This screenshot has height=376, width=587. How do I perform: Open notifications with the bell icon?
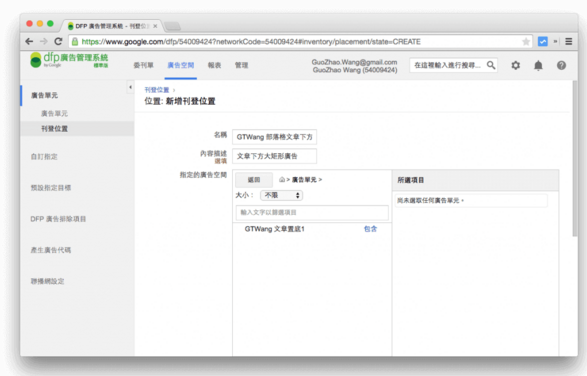tap(538, 65)
